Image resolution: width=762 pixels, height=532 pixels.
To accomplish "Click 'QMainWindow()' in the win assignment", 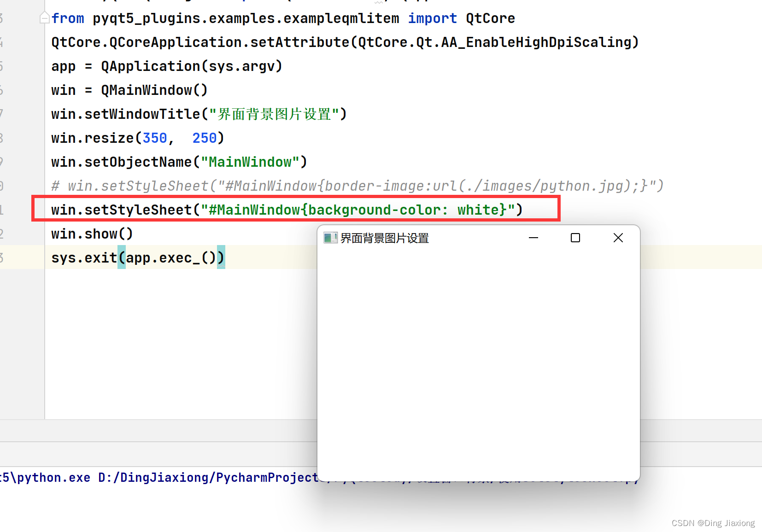I will [x=154, y=90].
